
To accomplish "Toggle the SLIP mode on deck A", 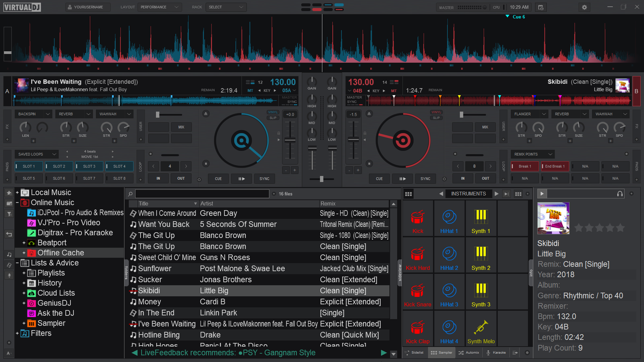I will (273, 118).
